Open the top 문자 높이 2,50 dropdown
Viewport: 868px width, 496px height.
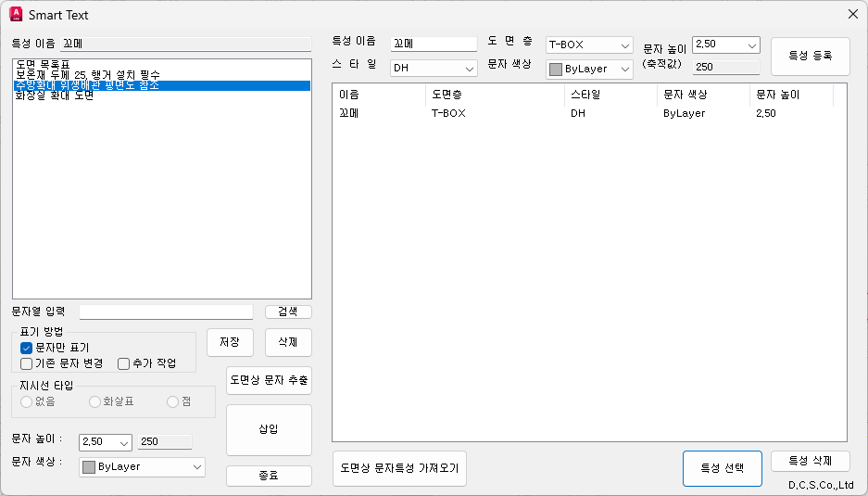click(x=750, y=45)
